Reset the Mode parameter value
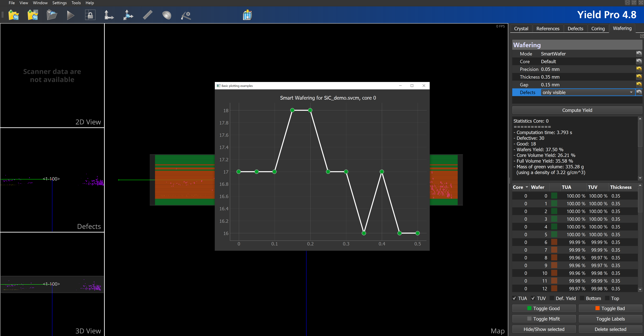The height and width of the screenshot is (336, 644). 639,54
